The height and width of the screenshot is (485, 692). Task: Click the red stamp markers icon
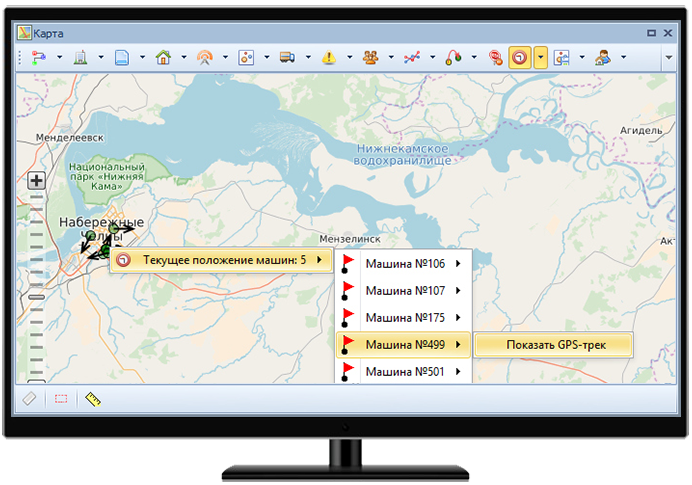[x=496, y=57]
